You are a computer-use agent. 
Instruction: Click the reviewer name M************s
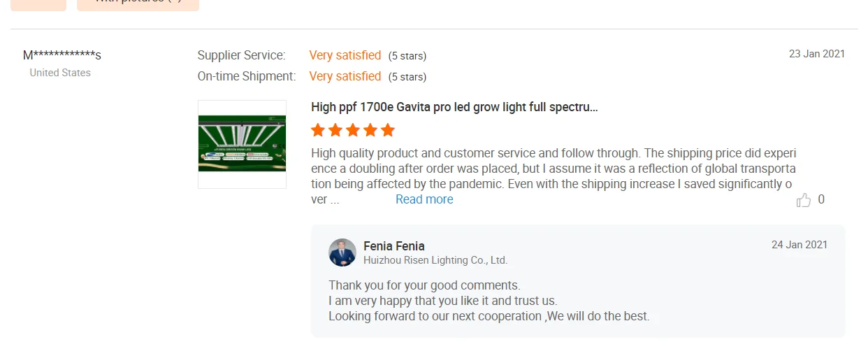(x=62, y=55)
